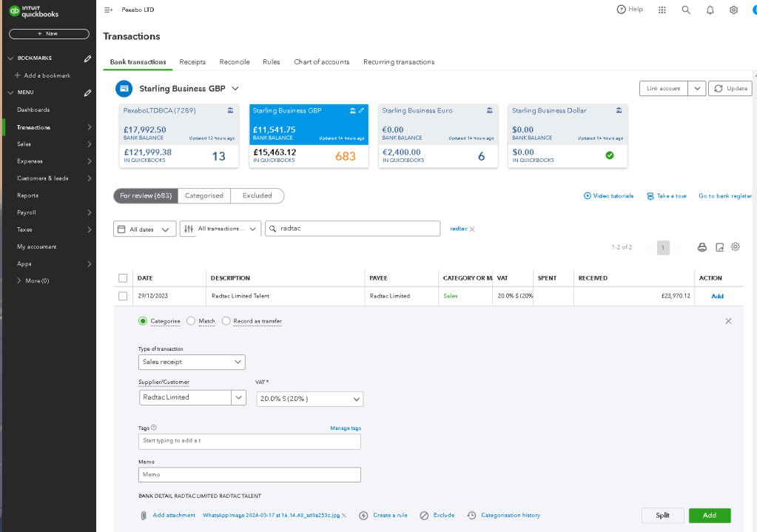Image resolution: width=757 pixels, height=532 pixels.
Task: Print the transactions list
Action: coord(702,247)
